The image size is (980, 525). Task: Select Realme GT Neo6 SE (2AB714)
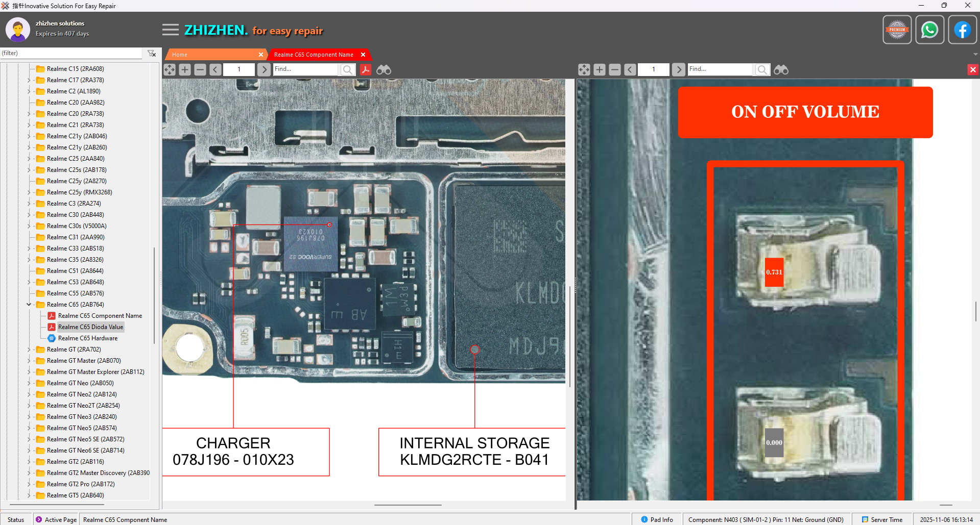[x=85, y=451]
